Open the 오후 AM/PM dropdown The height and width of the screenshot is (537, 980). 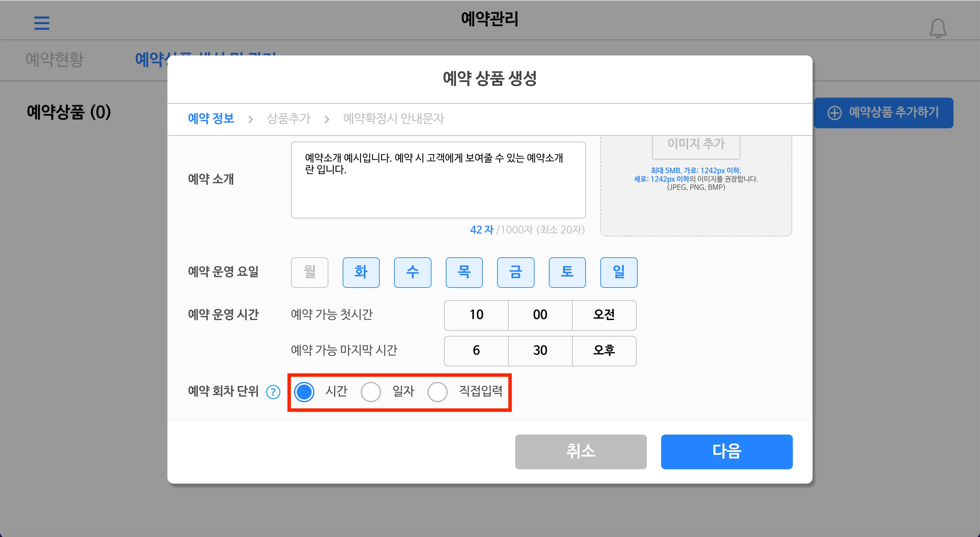(604, 351)
